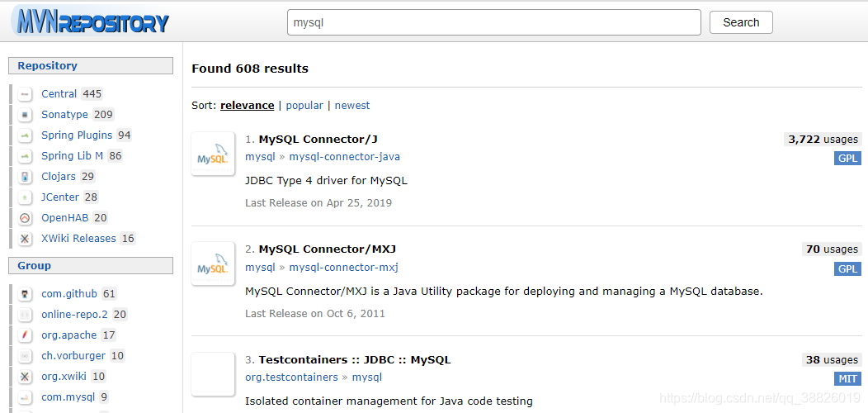This screenshot has height=413, width=868.
Task: Click the Clojars repository icon
Action: coord(25,177)
